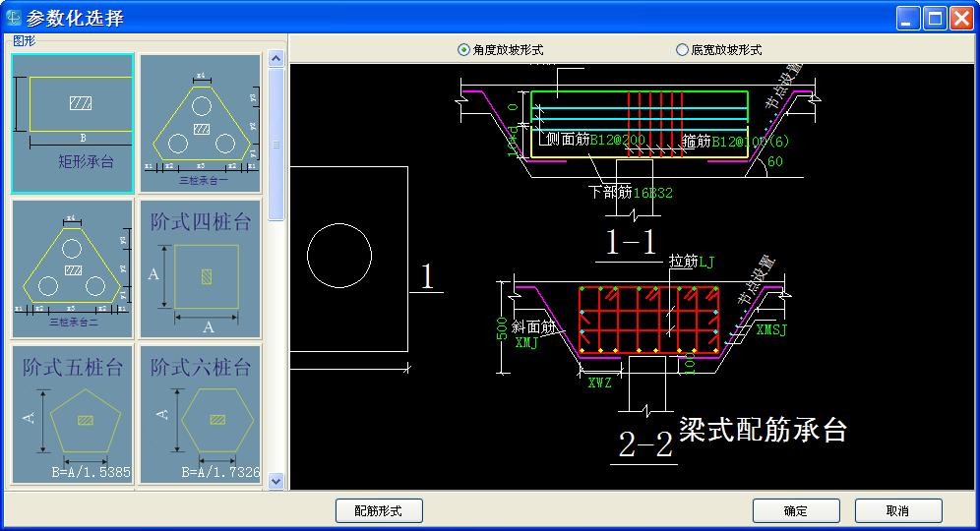Select the 阶式六桩台 hexagon thumbnail
This screenshot has width=980, height=531.
(201, 414)
